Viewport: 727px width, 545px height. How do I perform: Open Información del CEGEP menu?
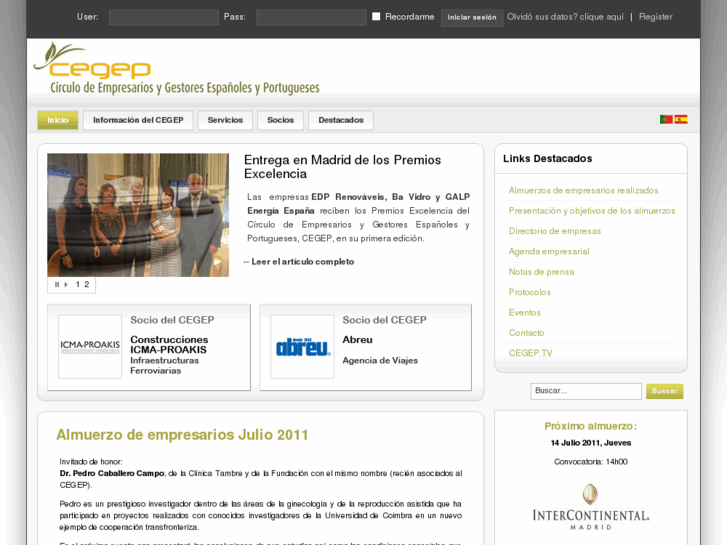138,120
